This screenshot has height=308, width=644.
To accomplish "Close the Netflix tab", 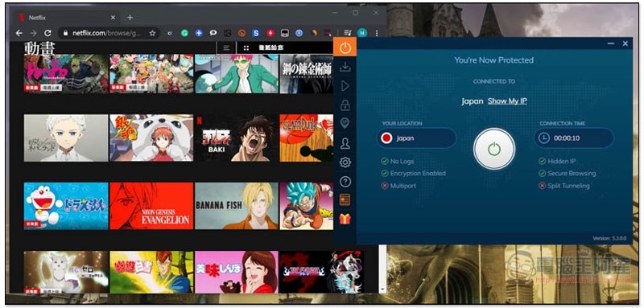I will click(x=113, y=18).
